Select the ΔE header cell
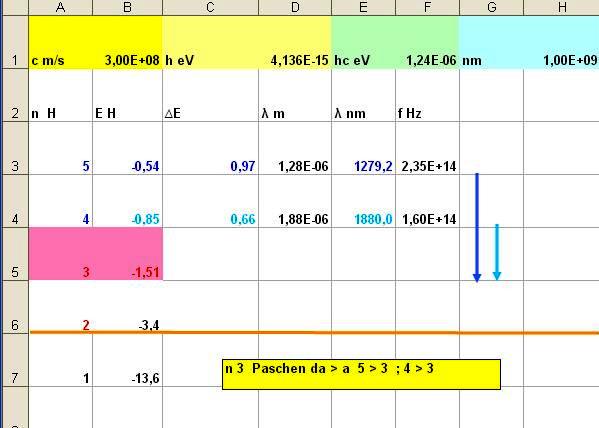 click(210, 96)
